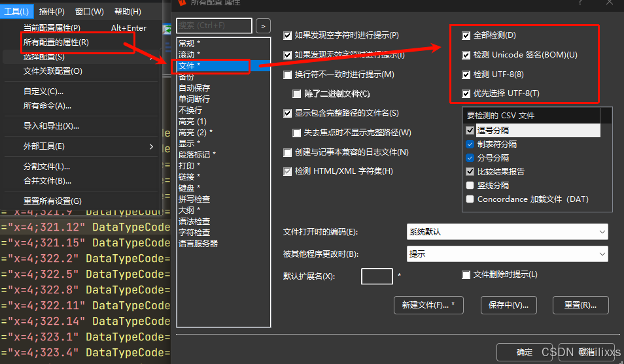624x364 pixels.
Task: Select 大纲 in the category list
Action: click(224, 210)
